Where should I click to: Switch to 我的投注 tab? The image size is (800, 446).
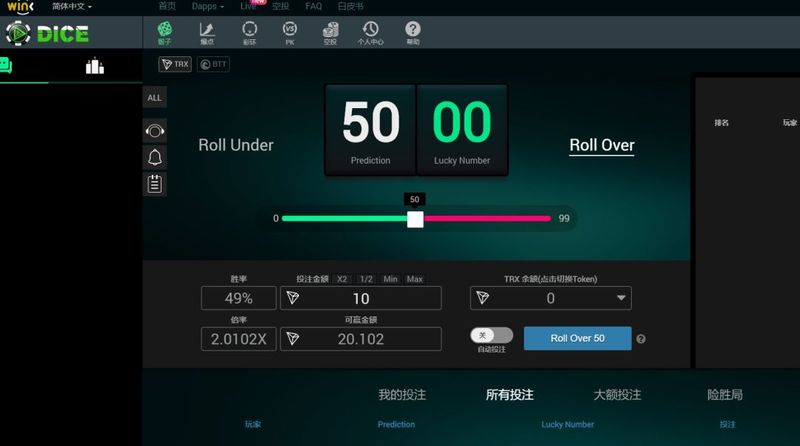[402, 394]
